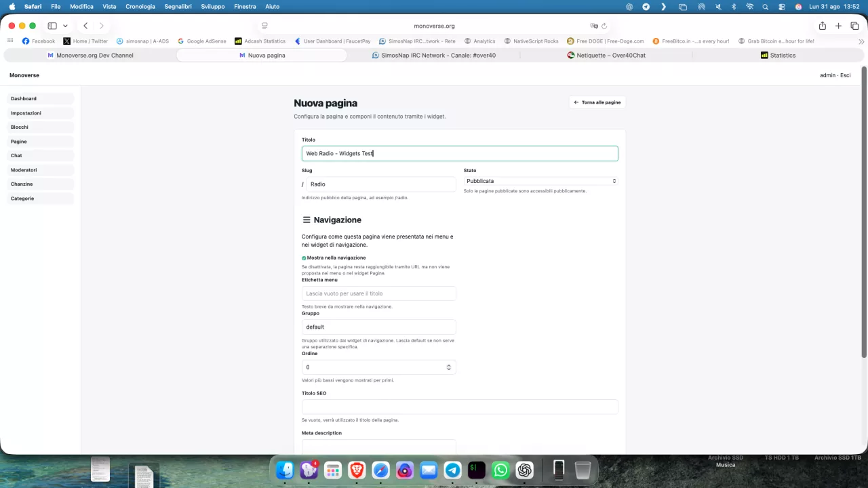The width and height of the screenshot is (868, 488).
Task: Launch WhatsApp from the Dock
Action: point(500,470)
